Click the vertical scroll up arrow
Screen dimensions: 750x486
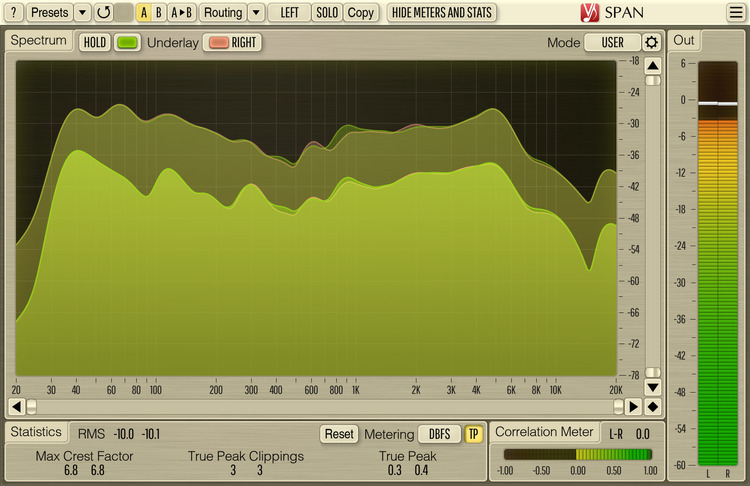click(652, 66)
